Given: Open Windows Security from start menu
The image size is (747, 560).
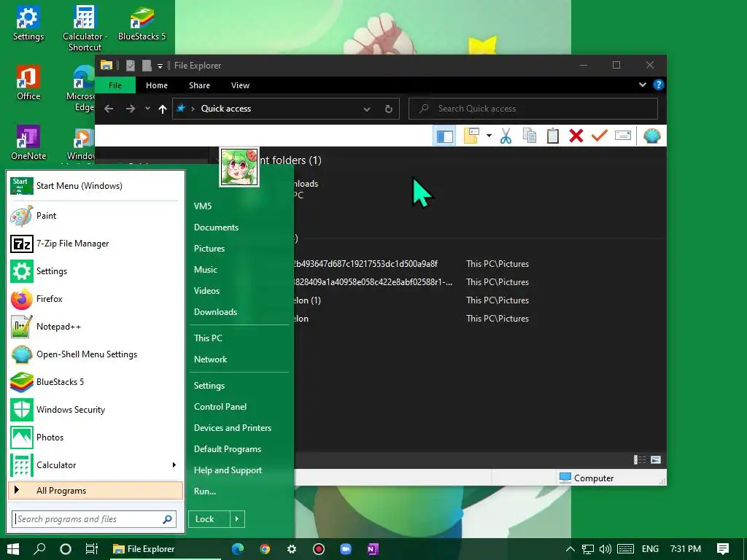Looking at the screenshot, I should [96, 410].
